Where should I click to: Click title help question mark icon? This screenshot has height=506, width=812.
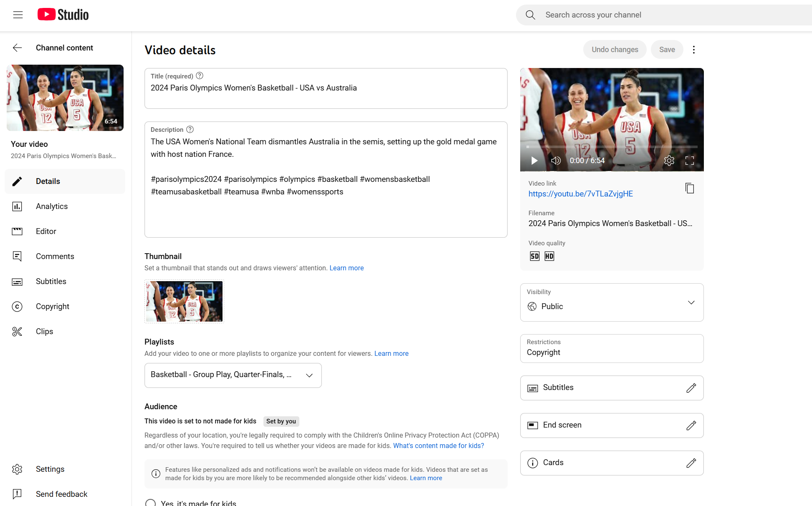click(200, 76)
